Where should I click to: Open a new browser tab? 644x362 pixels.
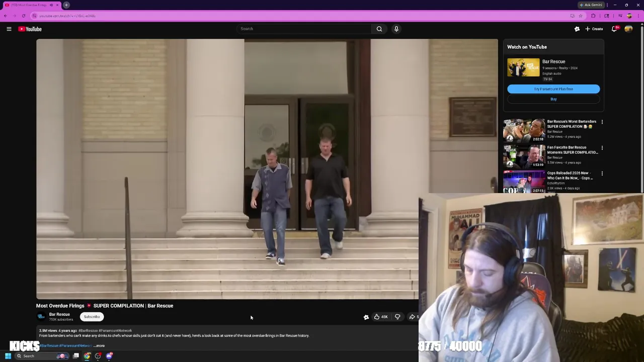(66, 5)
